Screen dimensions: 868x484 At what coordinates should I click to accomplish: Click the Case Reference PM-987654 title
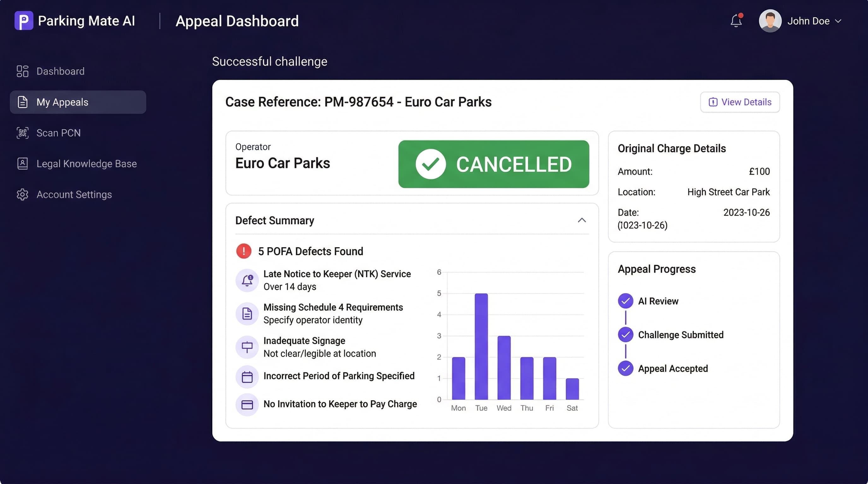pyautogui.click(x=358, y=102)
